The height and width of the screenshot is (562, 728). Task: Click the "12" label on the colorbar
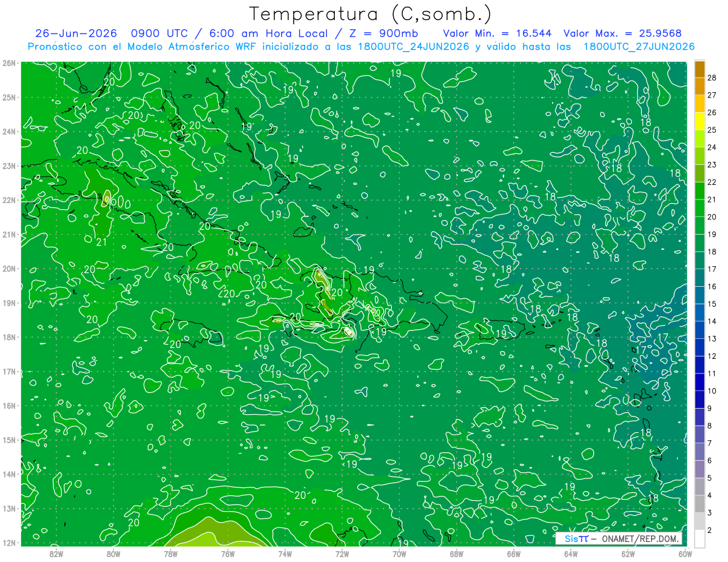click(712, 356)
